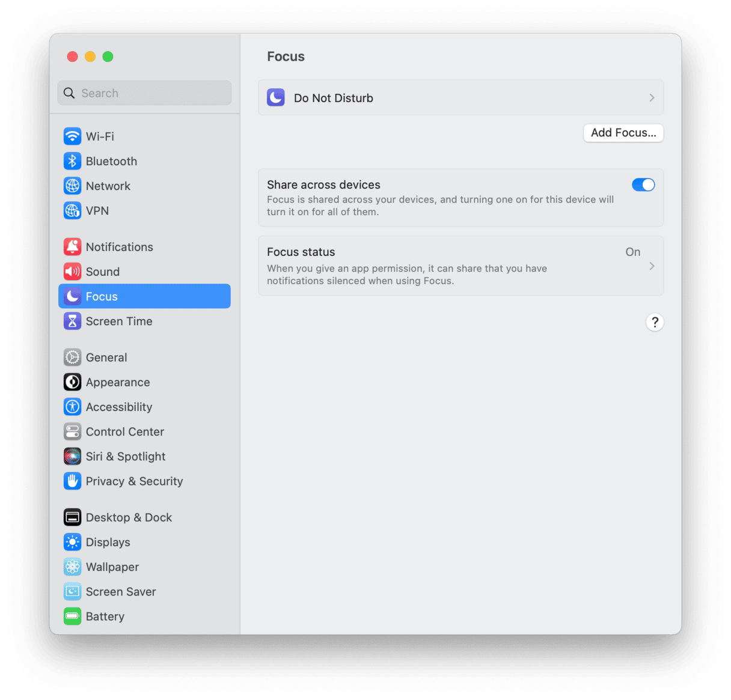Click the Privacy & Security hand icon
Viewport: 731px width, 700px height.
pyautogui.click(x=72, y=481)
